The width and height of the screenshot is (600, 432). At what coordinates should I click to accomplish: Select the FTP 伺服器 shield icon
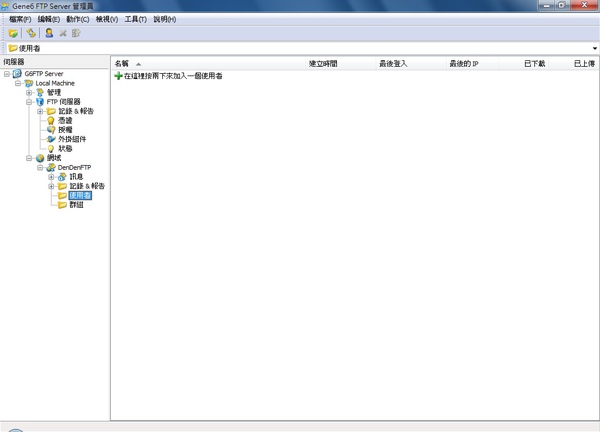[40, 102]
